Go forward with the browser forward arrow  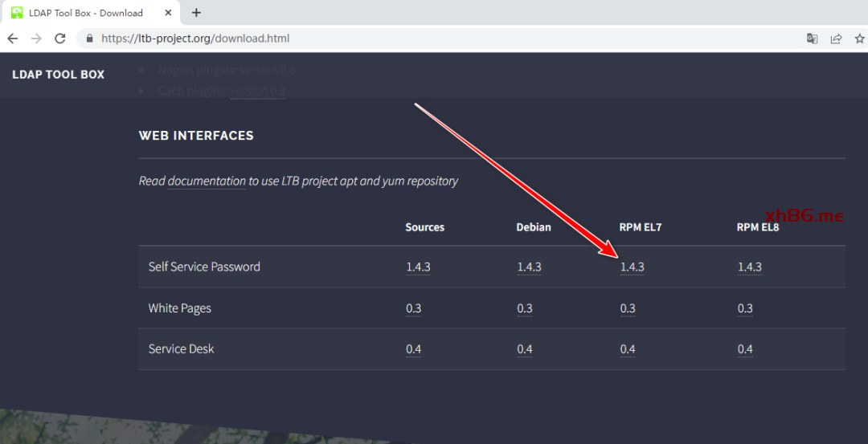[x=36, y=39]
